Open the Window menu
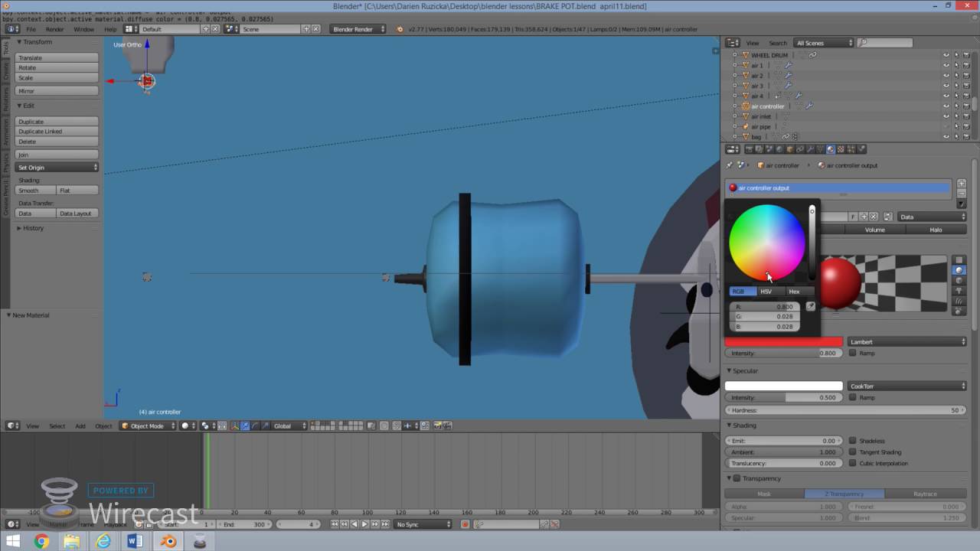980x551 pixels. click(83, 29)
